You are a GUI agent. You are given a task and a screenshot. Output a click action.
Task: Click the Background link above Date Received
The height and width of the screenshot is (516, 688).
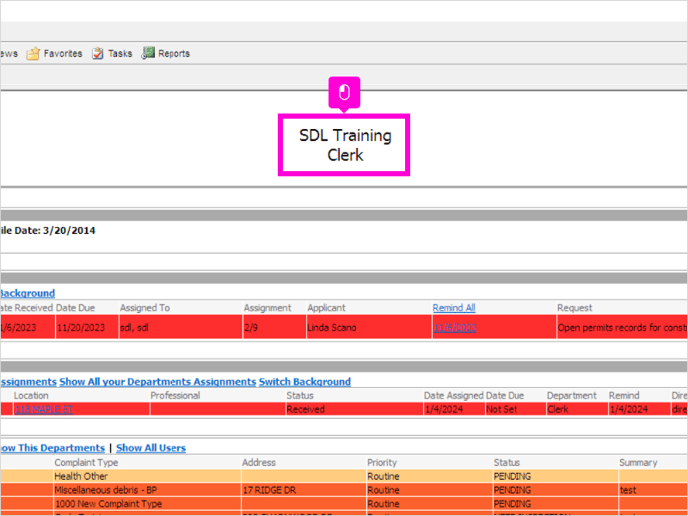[x=27, y=293]
